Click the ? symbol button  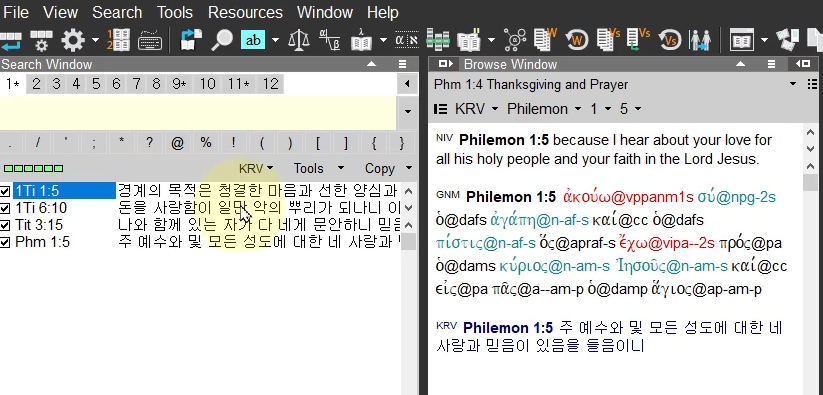[149, 143]
